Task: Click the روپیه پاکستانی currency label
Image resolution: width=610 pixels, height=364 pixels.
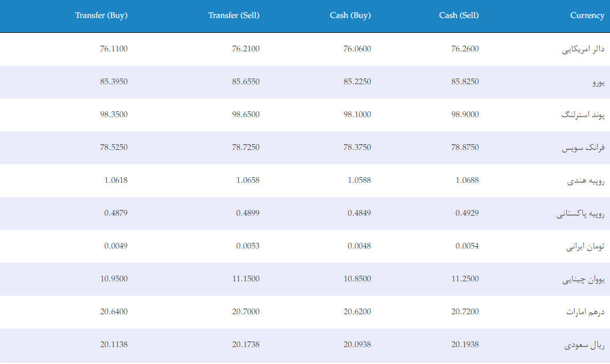Action: [x=580, y=214]
